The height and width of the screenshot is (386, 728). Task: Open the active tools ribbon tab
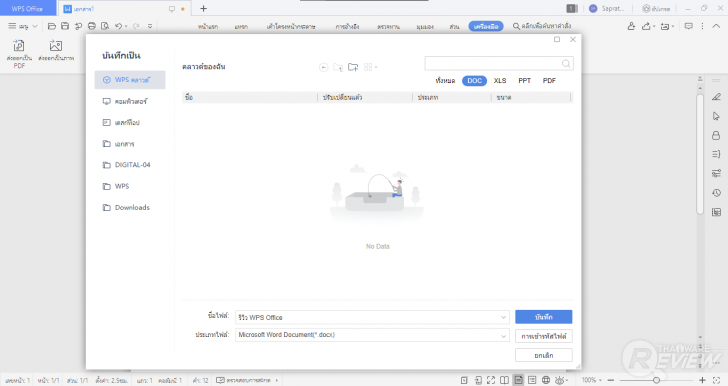tap(486, 26)
